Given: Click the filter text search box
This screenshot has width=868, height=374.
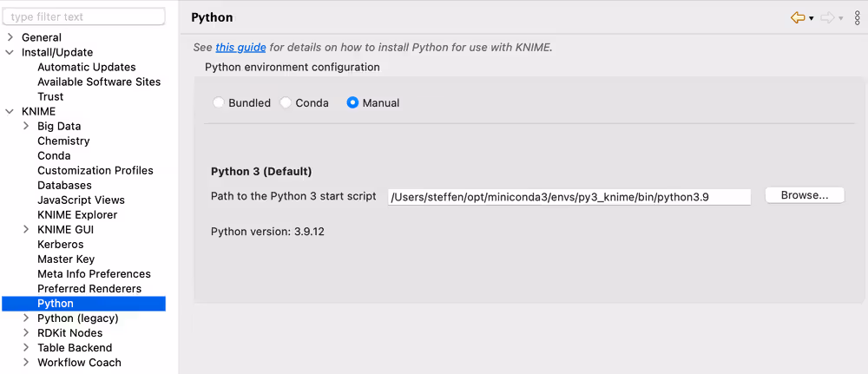Looking at the screenshot, I should click(x=84, y=16).
